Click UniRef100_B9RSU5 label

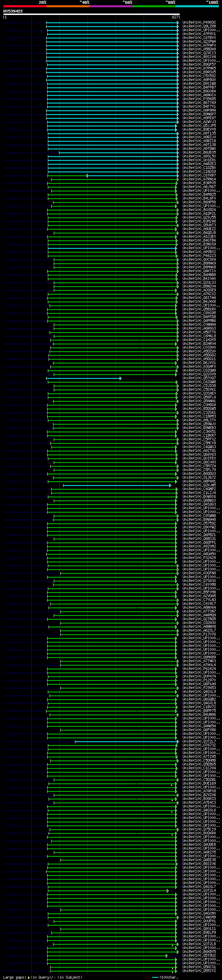(x=199, y=72)
